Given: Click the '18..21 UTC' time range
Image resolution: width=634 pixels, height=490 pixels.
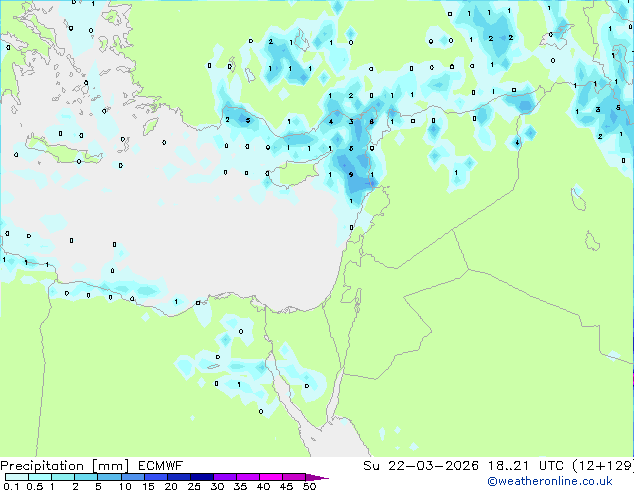Looking at the screenshot, I should [x=527, y=466].
